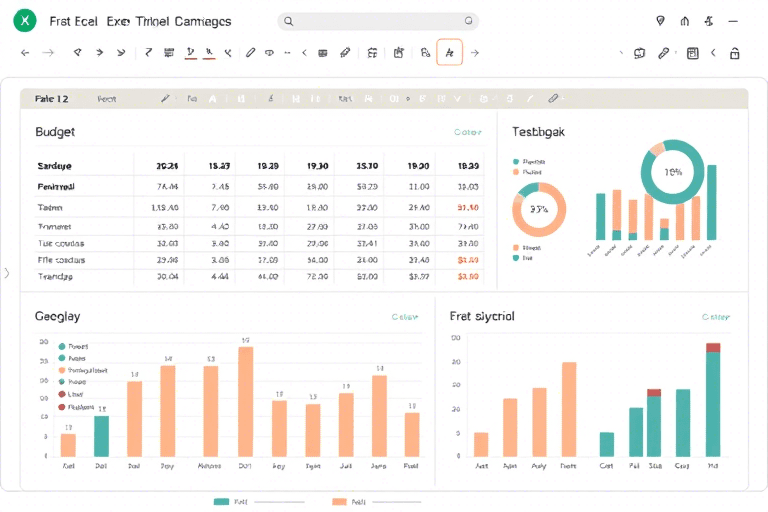Open the chevron in the middle toolbar

304,53
